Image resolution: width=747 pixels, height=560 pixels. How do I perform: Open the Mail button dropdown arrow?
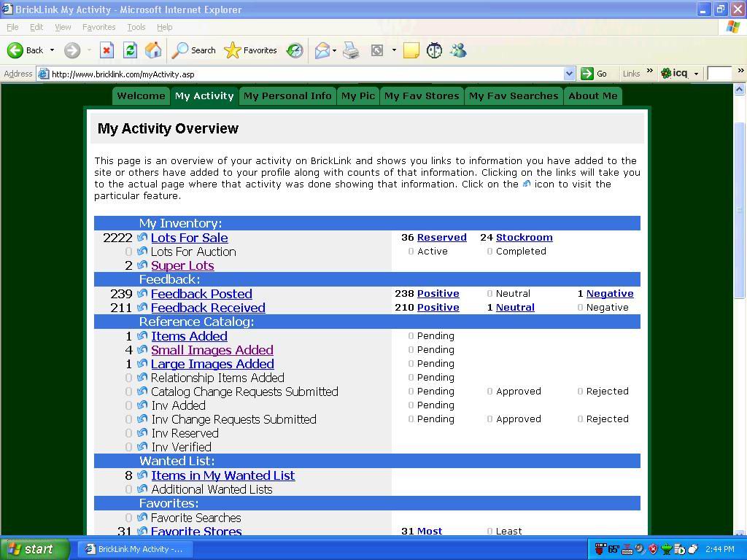(334, 50)
